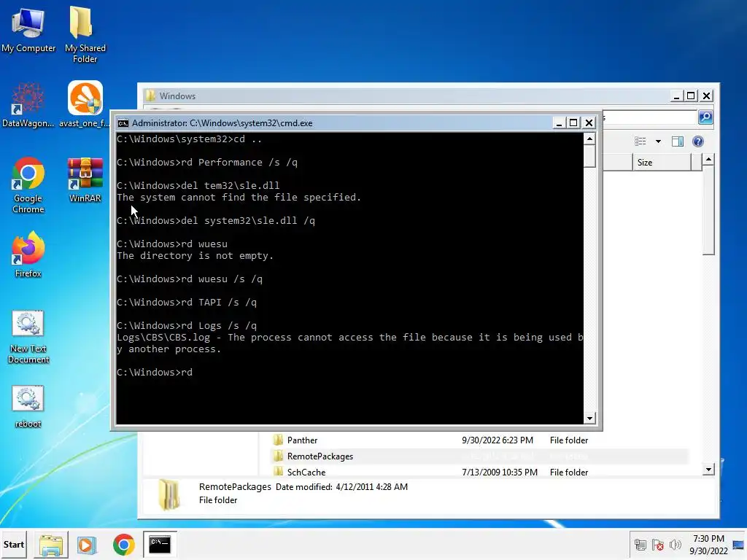Open Windows Explorer from taskbar
The width and height of the screenshot is (747, 560).
51,545
